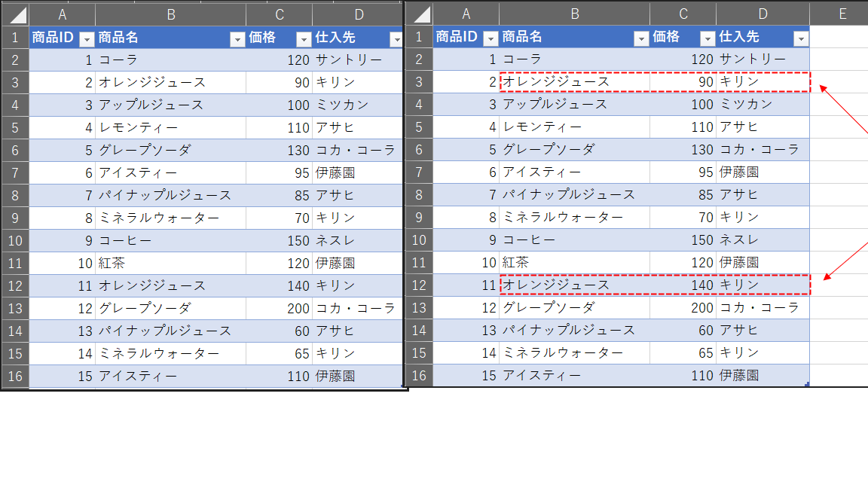Image resolution: width=868 pixels, height=488 pixels.
Task: Select row 7 header in left sheet
Action: tap(16, 172)
